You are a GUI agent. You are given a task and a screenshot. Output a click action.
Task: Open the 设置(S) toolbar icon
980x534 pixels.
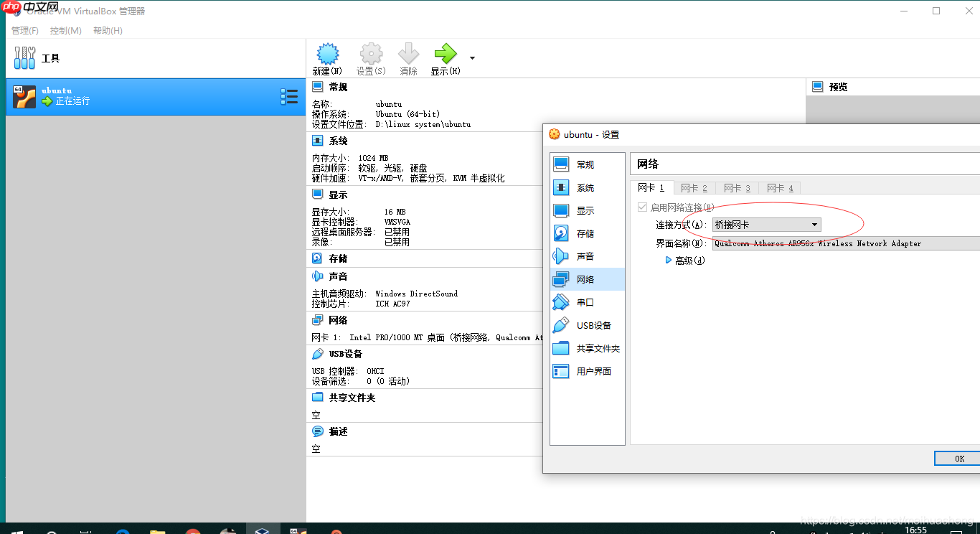click(x=371, y=57)
